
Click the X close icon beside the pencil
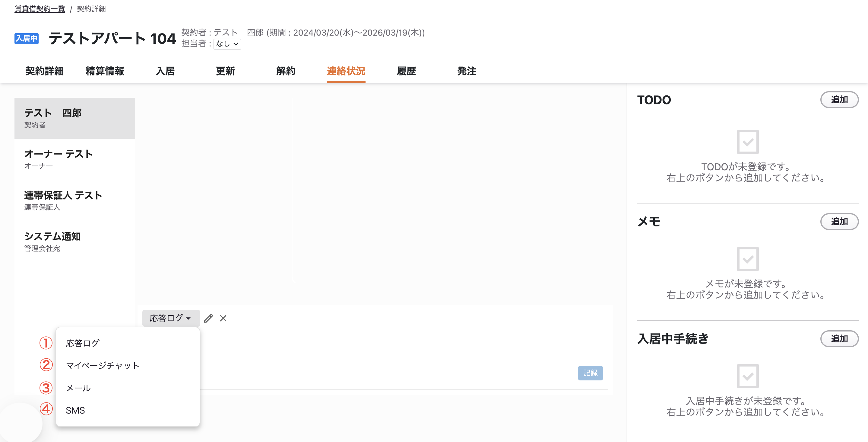click(x=223, y=318)
